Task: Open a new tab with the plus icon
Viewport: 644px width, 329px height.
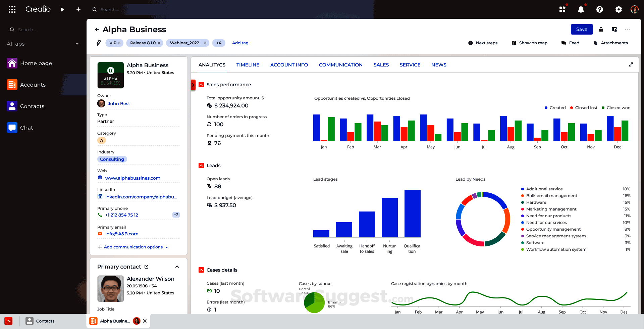Action: [x=78, y=9]
